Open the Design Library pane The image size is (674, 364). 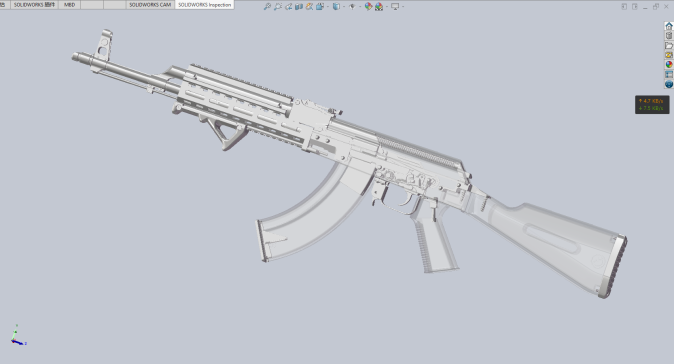[x=669, y=36]
